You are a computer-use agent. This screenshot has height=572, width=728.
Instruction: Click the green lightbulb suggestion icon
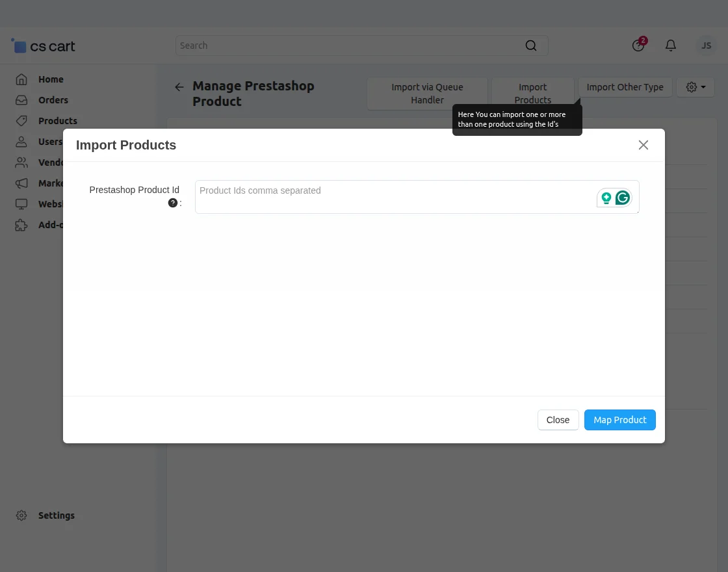point(606,198)
